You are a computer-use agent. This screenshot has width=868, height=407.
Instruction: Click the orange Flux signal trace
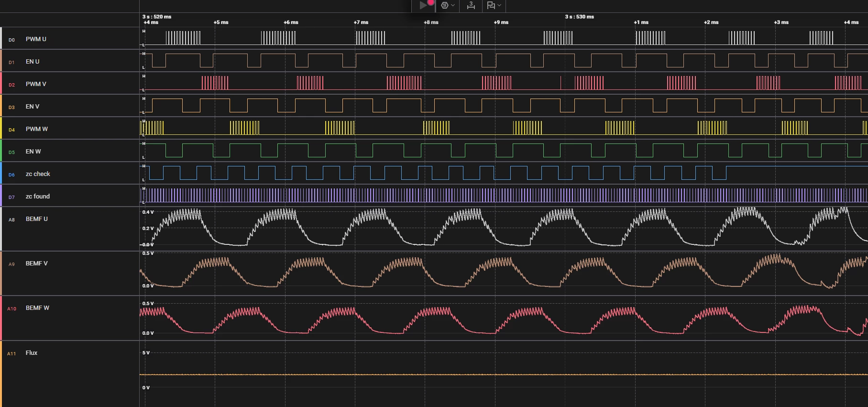(504, 374)
